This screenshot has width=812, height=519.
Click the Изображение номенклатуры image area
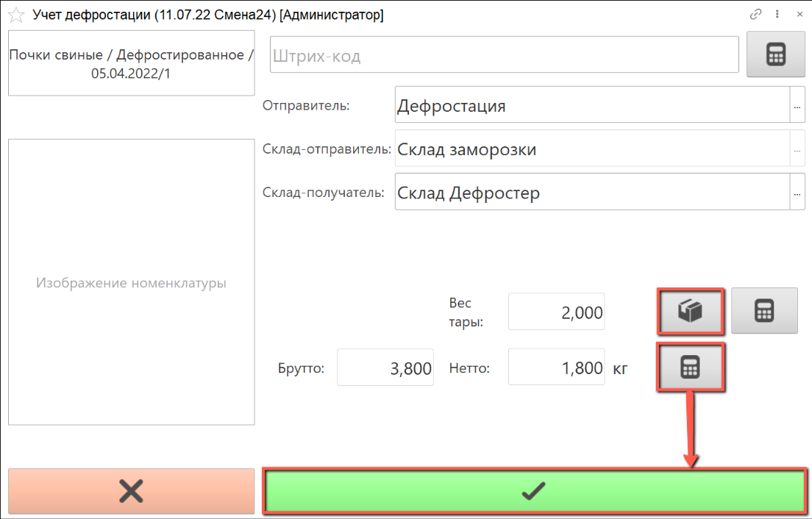pyautogui.click(x=131, y=282)
